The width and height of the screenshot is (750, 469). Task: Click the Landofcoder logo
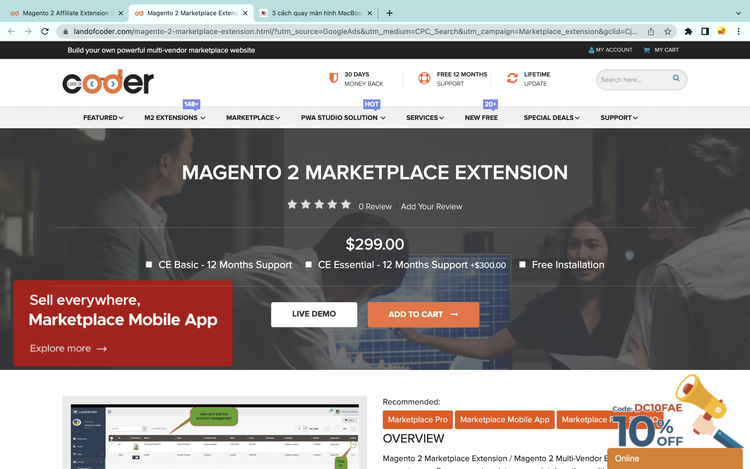[x=108, y=83]
